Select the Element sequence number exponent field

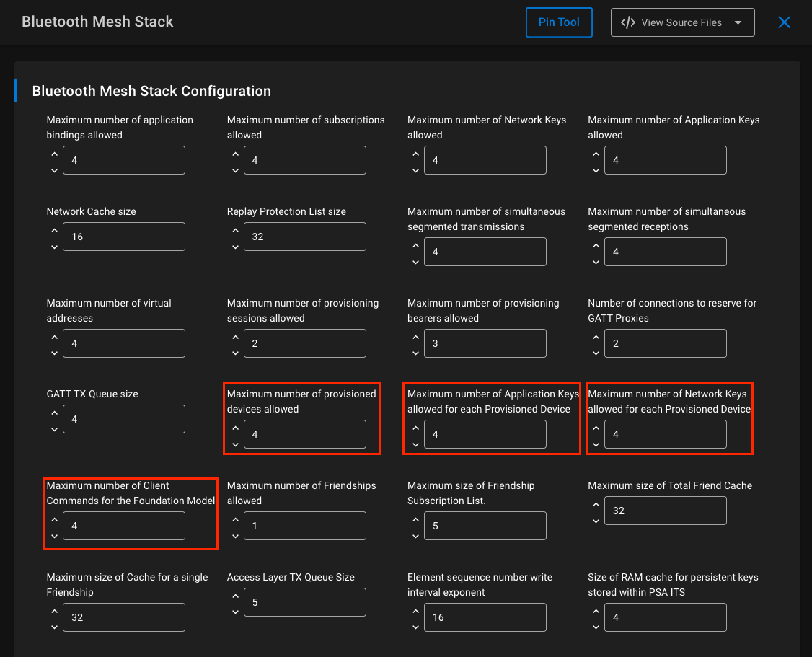pos(485,617)
